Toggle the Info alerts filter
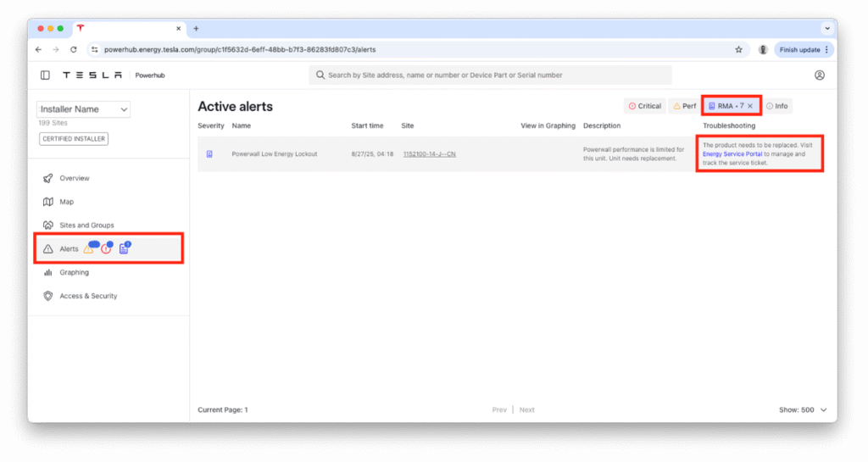 tap(777, 106)
